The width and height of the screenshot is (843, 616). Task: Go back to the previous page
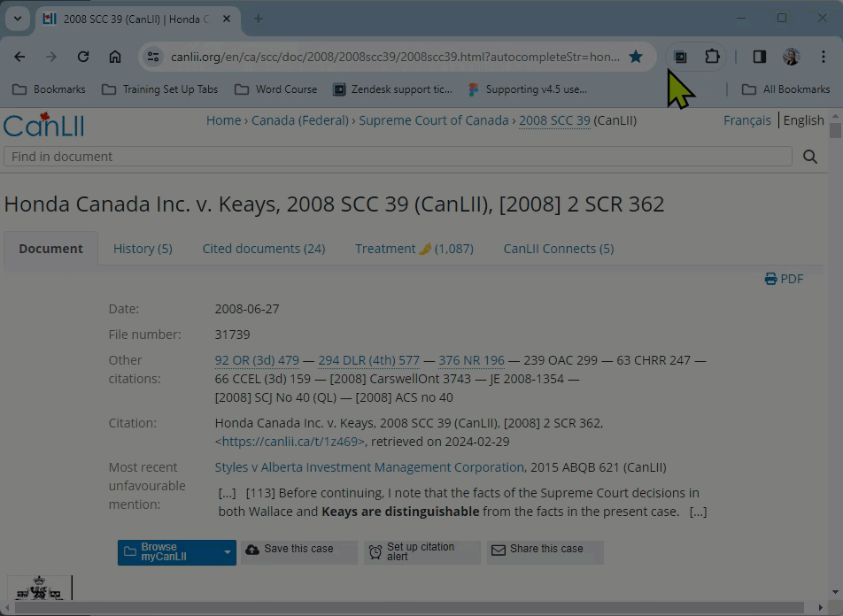coord(19,57)
